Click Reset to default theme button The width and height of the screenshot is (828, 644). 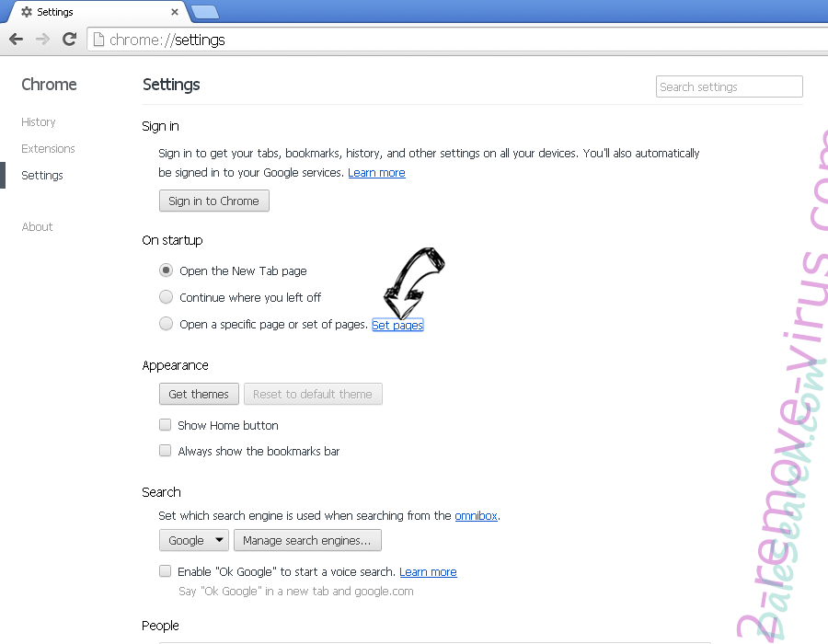[313, 395]
